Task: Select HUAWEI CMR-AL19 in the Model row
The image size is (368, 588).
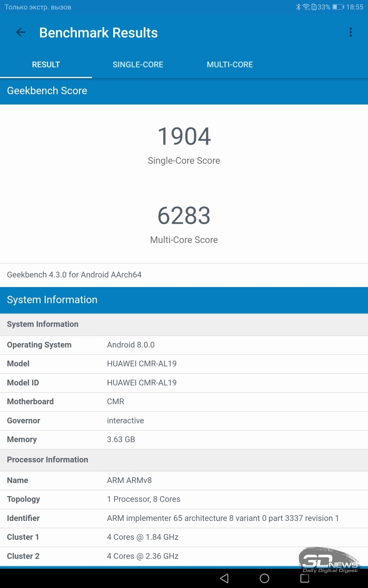Action: tap(142, 364)
